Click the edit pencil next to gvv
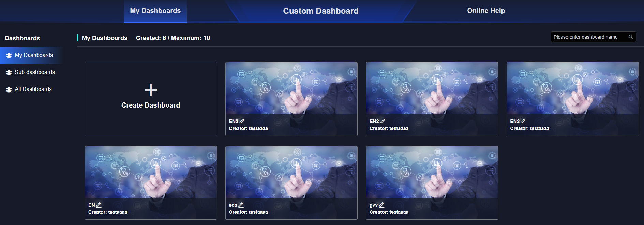 click(x=381, y=205)
